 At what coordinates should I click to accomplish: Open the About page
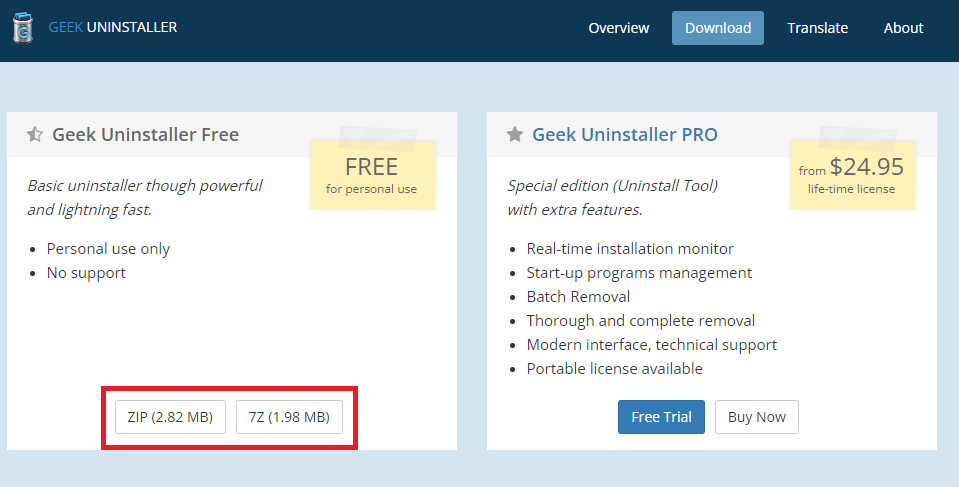(x=903, y=28)
